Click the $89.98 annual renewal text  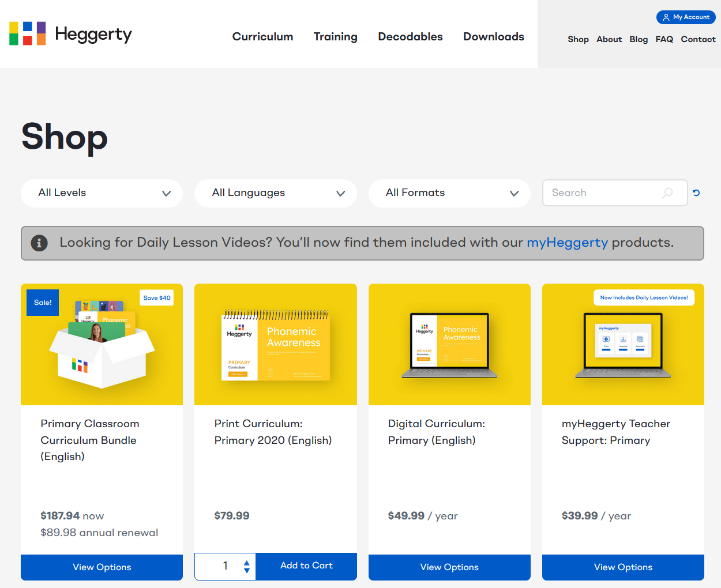[x=99, y=533]
